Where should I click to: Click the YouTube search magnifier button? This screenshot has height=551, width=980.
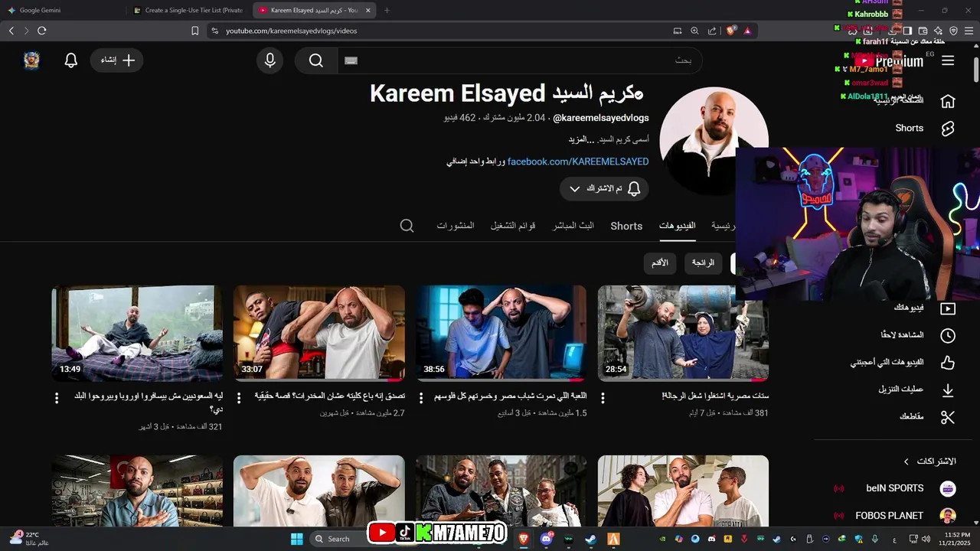[316, 60]
